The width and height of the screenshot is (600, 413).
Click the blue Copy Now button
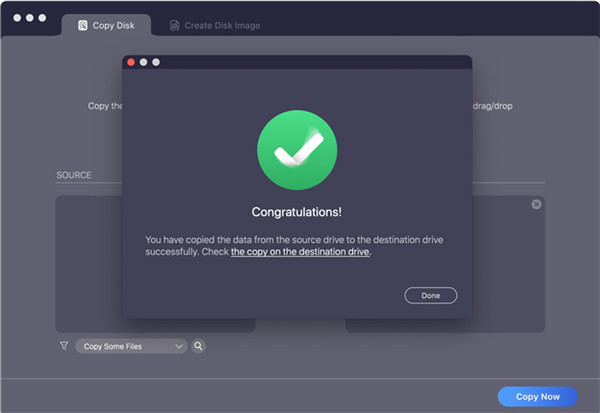tap(537, 397)
